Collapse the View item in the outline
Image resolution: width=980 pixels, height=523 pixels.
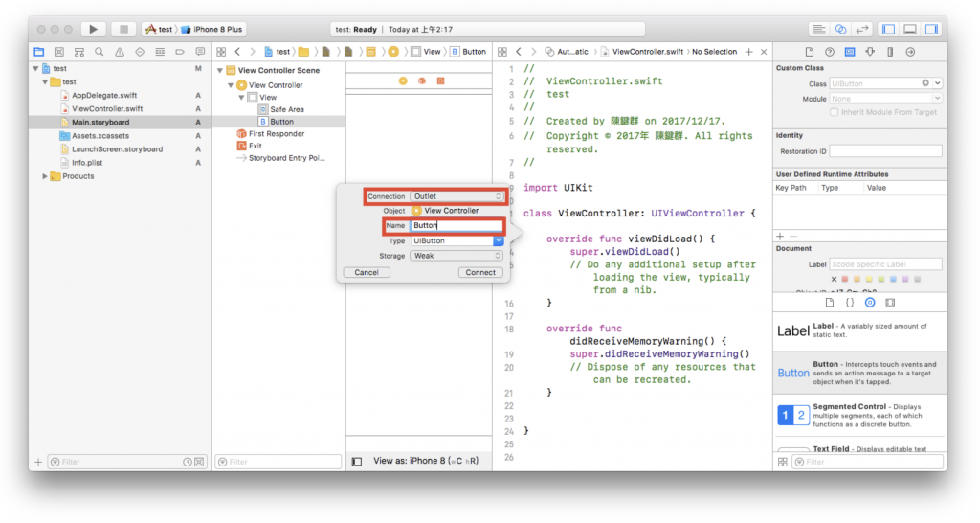pos(241,98)
